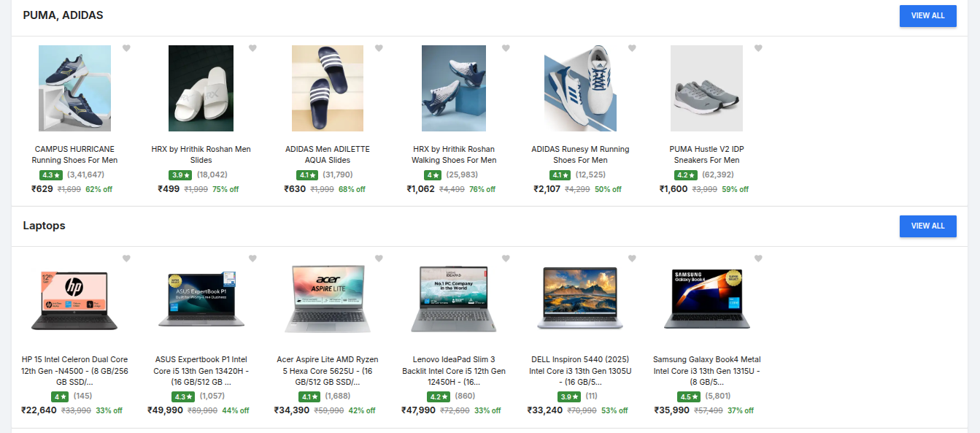The height and width of the screenshot is (433, 980).
Task: Open ADIDAS Runesy M Running Shoes link
Action: (x=580, y=155)
